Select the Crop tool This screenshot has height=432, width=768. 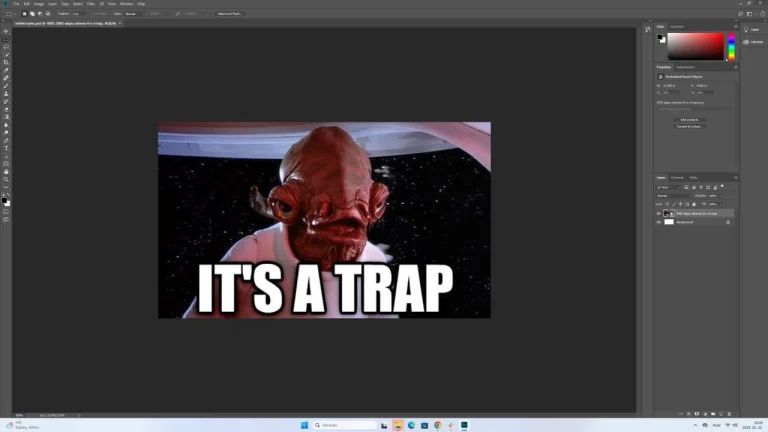pyautogui.click(x=6, y=62)
